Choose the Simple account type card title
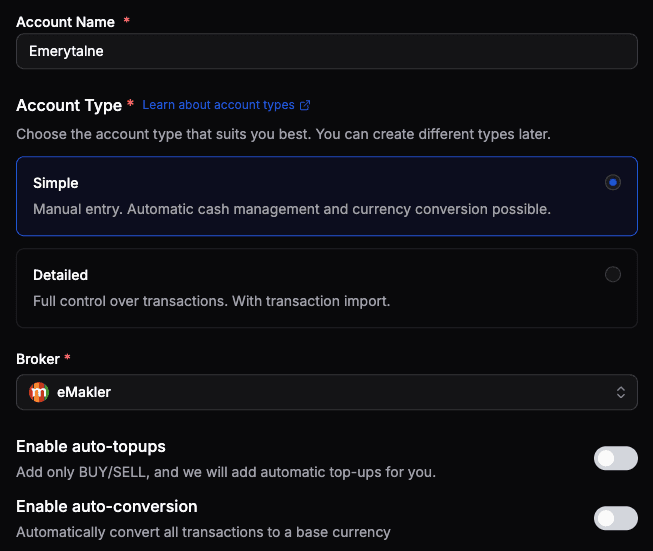Image resolution: width=653 pixels, height=551 pixels. [55, 183]
